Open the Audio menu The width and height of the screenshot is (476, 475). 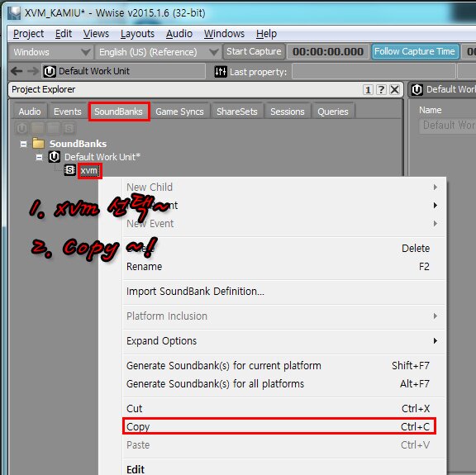pyautogui.click(x=179, y=34)
